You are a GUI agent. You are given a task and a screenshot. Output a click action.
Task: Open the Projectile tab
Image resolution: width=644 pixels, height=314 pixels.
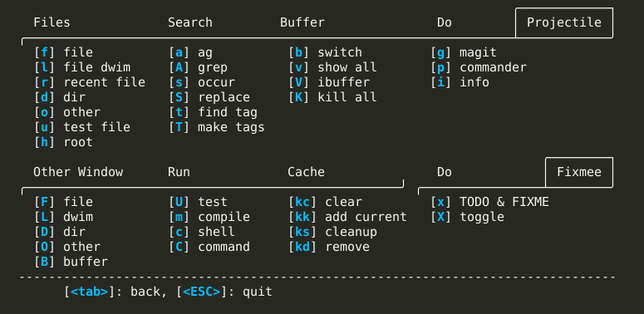564,22
